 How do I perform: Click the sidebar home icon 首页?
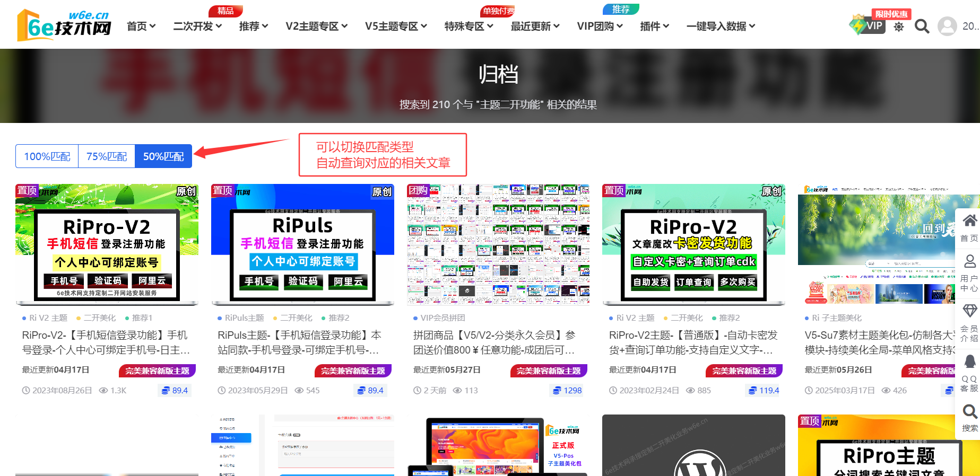point(969,227)
